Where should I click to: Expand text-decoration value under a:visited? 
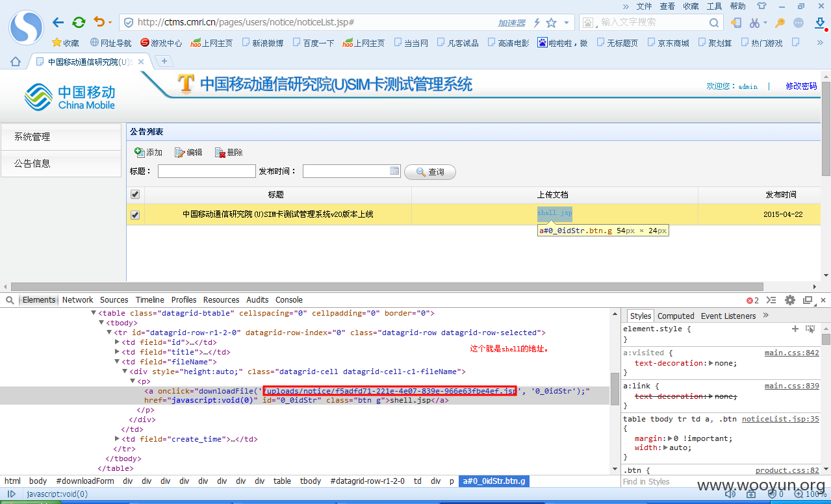point(711,364)
